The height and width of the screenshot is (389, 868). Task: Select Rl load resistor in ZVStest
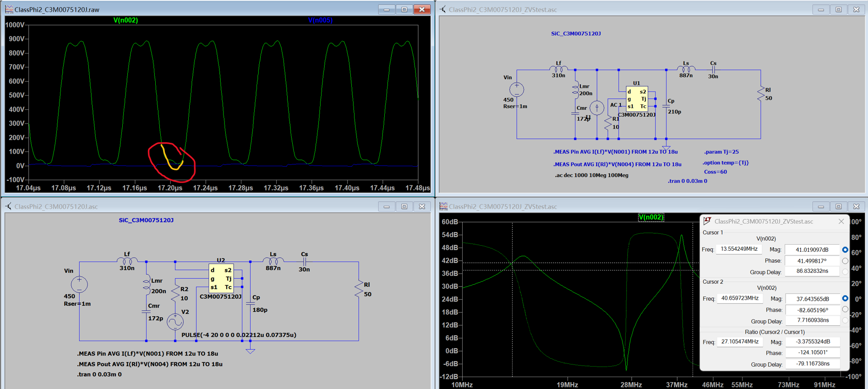(x=761, y=93)
